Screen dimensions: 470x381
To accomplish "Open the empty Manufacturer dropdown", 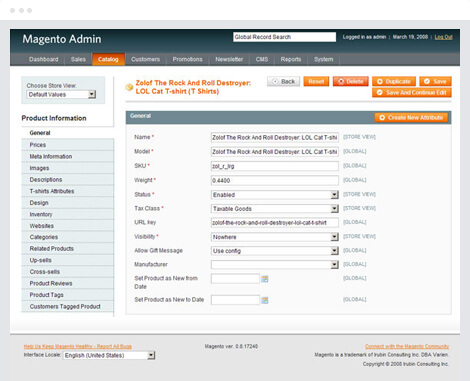I will coord(275,265).
